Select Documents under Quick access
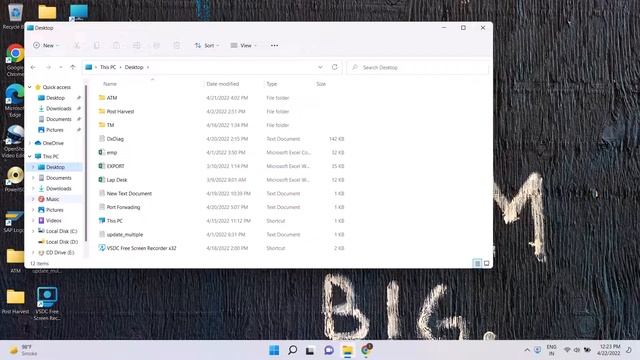The width and height of the screenshot is (640, 360). 58,119
